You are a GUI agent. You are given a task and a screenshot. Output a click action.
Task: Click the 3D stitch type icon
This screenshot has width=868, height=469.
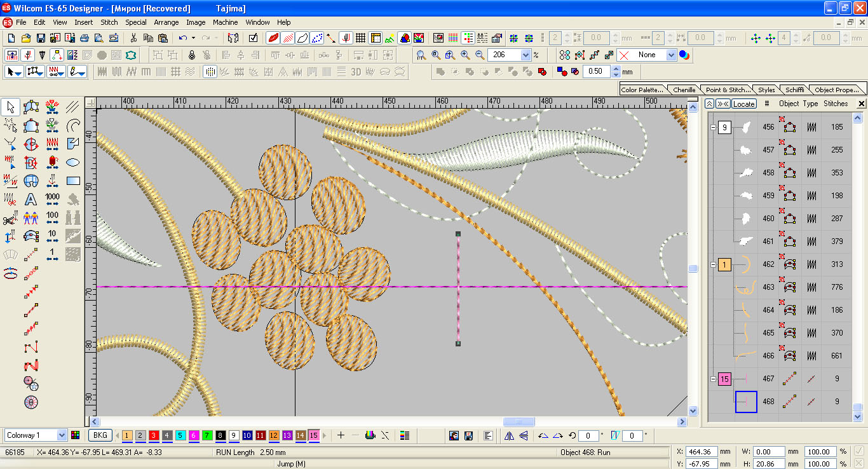coord(356,72)
